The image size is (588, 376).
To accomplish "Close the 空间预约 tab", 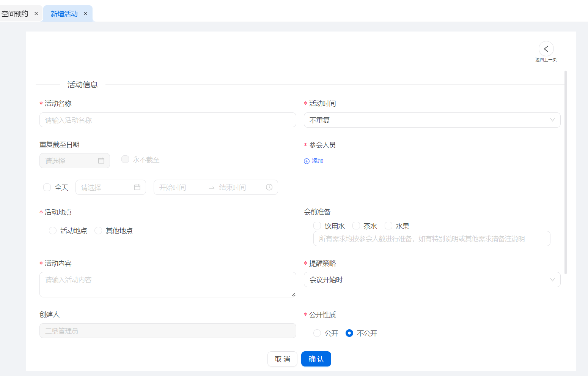I will (x=36, y=14).
